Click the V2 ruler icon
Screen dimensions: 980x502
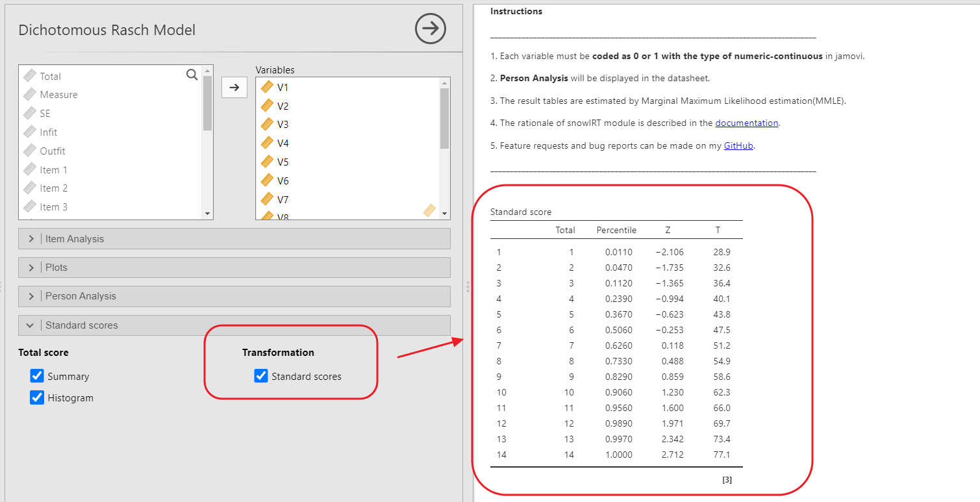[267, 106]
